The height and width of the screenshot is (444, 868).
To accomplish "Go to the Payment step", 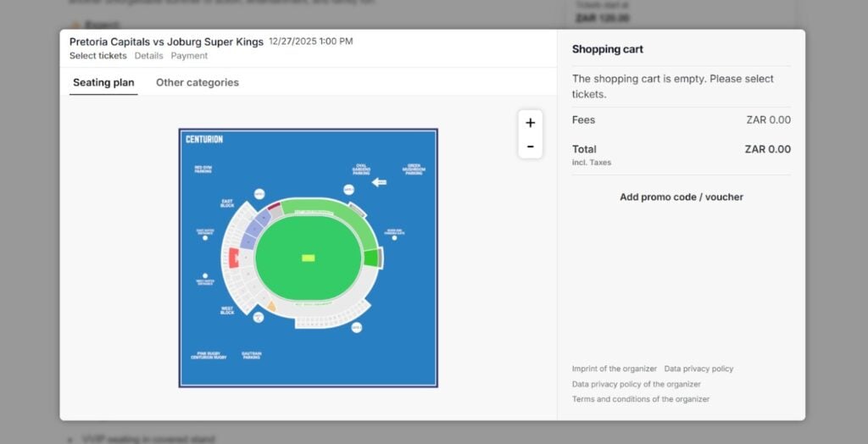I will point(189,56).
